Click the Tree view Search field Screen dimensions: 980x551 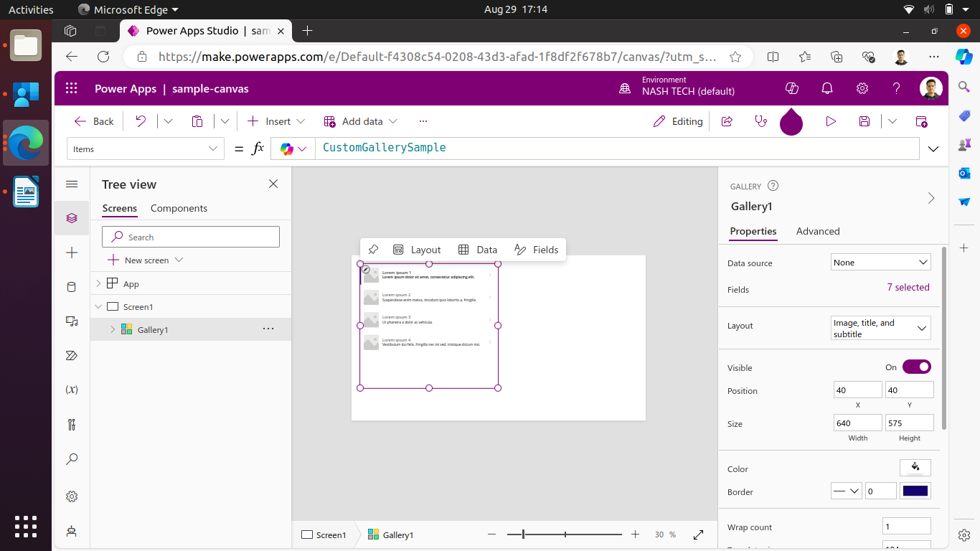191,237
